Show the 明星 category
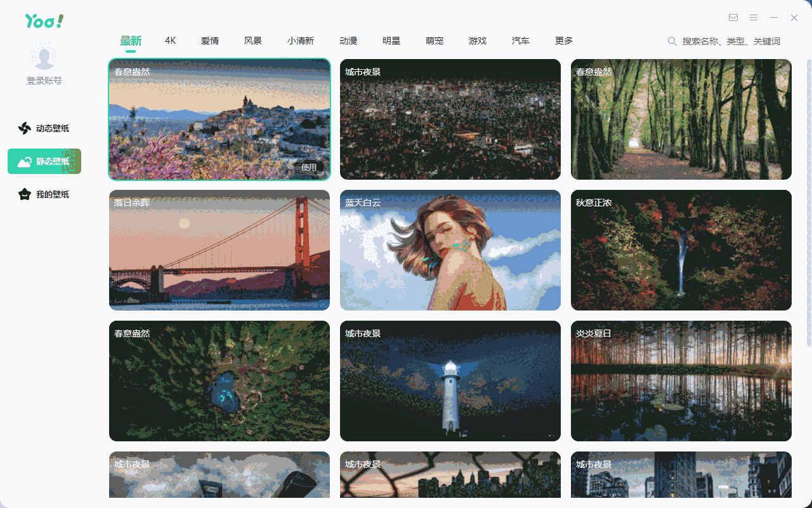 coord(391,41)
